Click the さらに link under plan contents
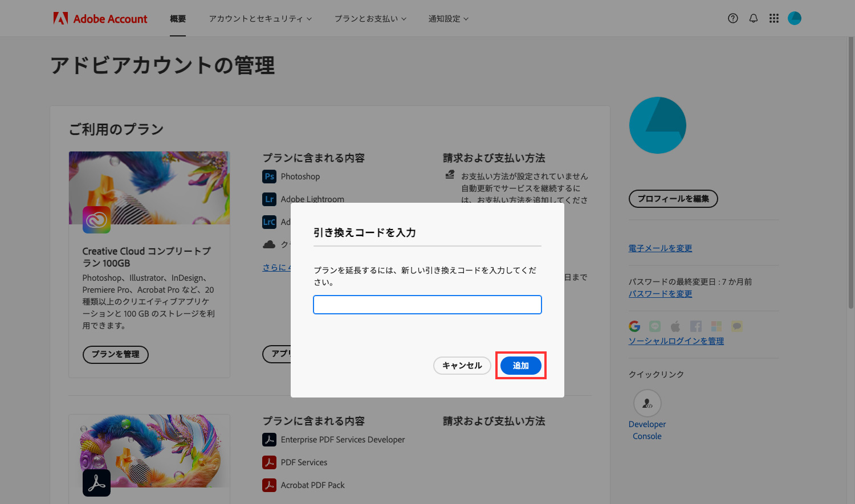The width and height of the screenshot is (855, 504). 276,267
